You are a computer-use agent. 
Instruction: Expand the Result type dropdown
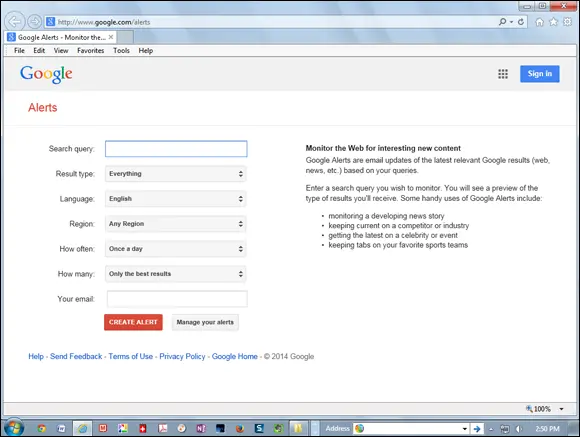click(176, 174)
